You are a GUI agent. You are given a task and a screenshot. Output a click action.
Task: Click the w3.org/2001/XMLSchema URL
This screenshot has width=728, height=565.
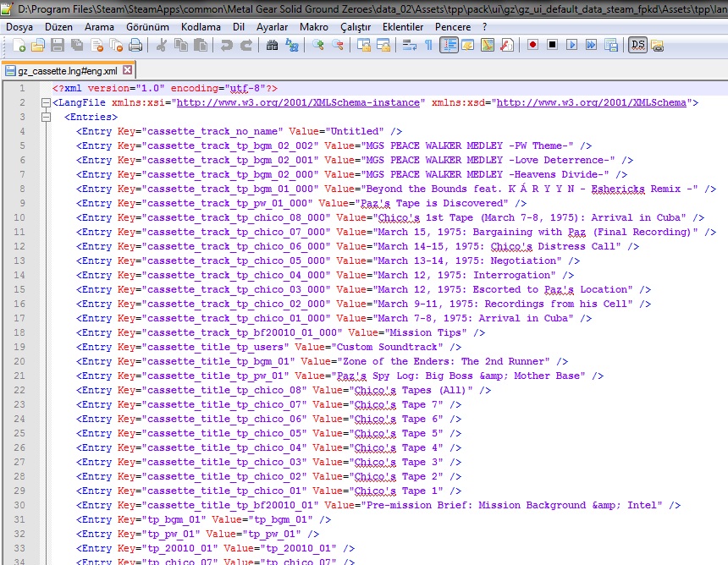coord(592,102)
